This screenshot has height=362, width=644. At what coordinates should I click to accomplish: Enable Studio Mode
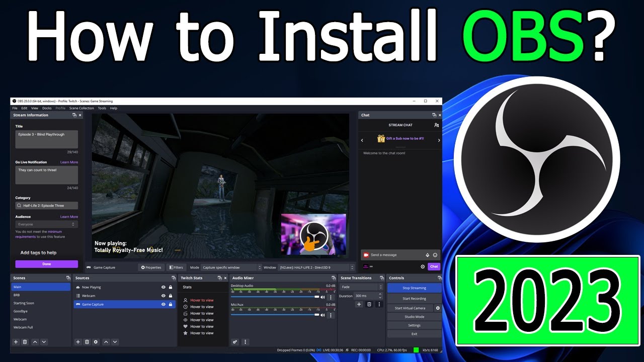tap(415, 317)
